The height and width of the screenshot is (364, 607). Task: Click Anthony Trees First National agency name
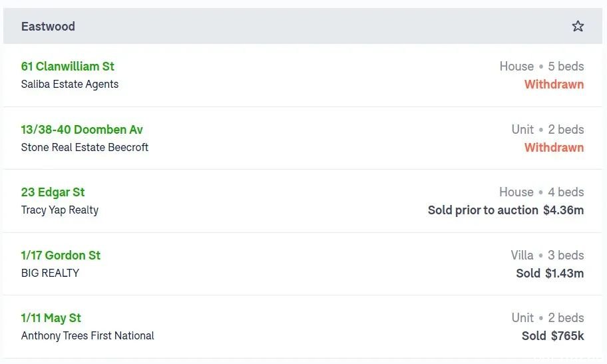88,336
